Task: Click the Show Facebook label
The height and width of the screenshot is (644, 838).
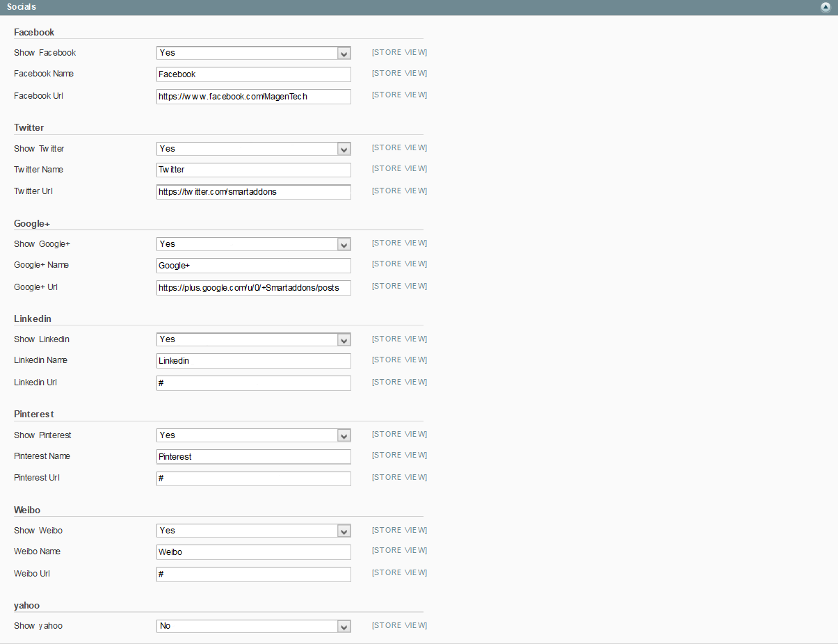Action: click(45, 53)
